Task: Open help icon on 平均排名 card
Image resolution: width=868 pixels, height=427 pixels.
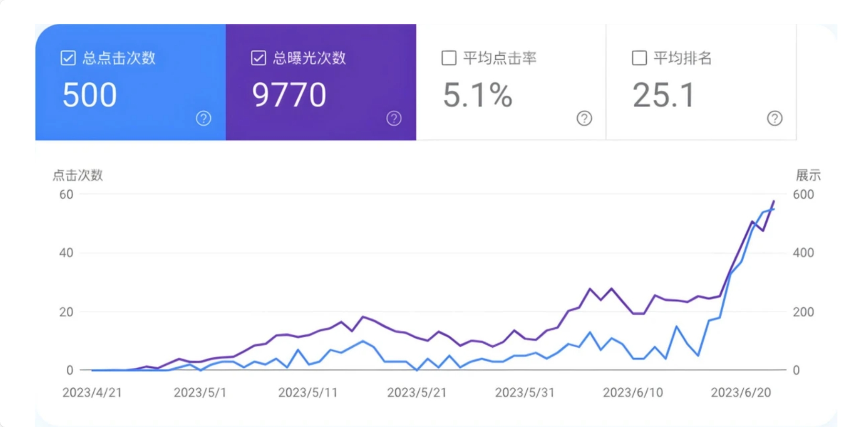Action: 774,118
